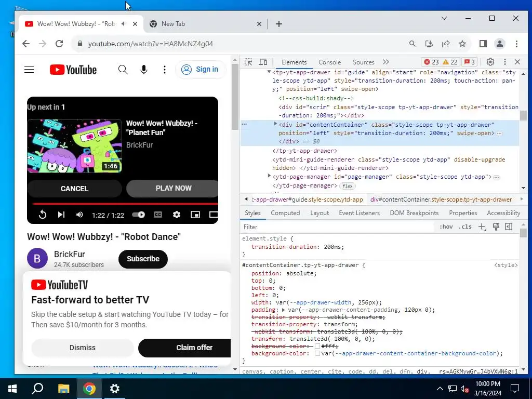Activate DevTools element inspector picker
Viewport: 532px width, 399px height.
[248, 62]
